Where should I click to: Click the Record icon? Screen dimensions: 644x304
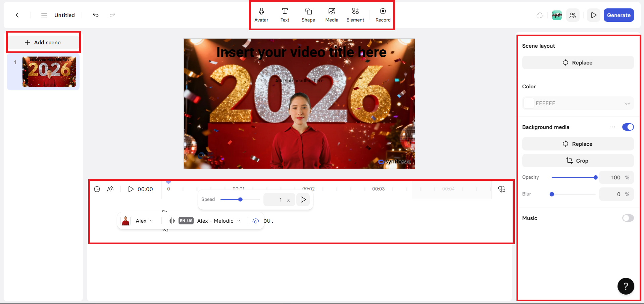[383, 15]
